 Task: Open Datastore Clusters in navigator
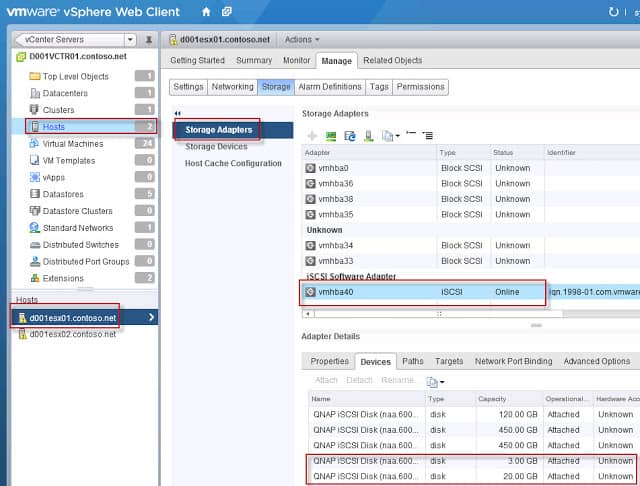77,211
